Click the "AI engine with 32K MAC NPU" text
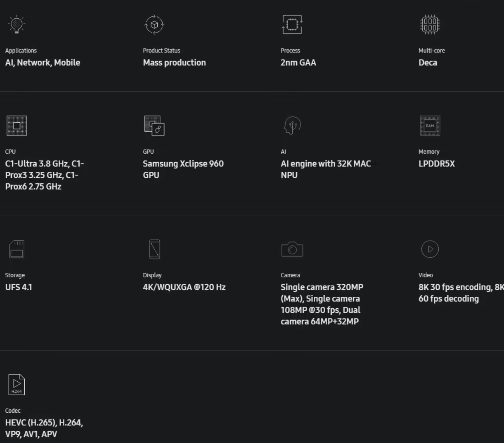The width and height of the screenshot is (504, 443). (326, 169)
